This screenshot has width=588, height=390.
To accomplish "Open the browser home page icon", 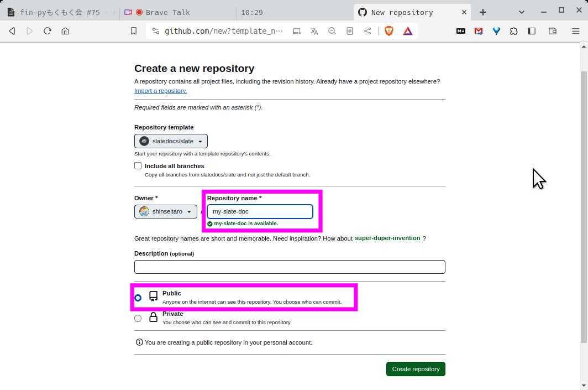I will [x=65, y=31].
